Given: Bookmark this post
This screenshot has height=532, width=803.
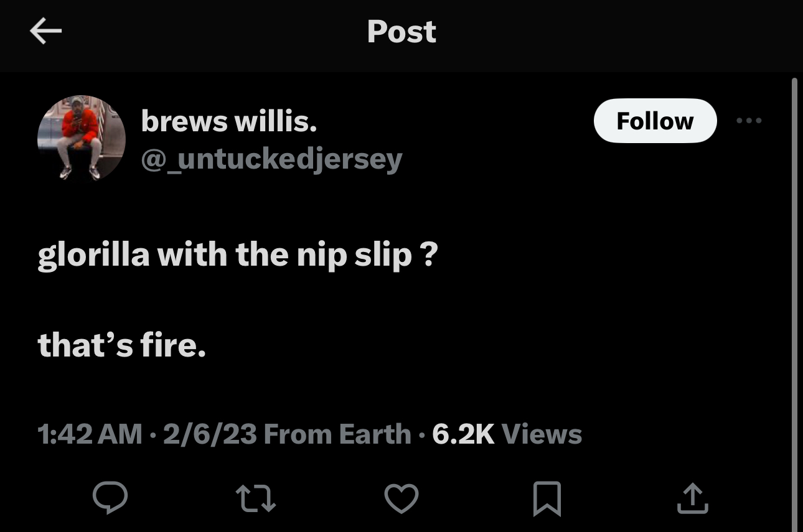Looking at the screenshot, I should 547,498.
